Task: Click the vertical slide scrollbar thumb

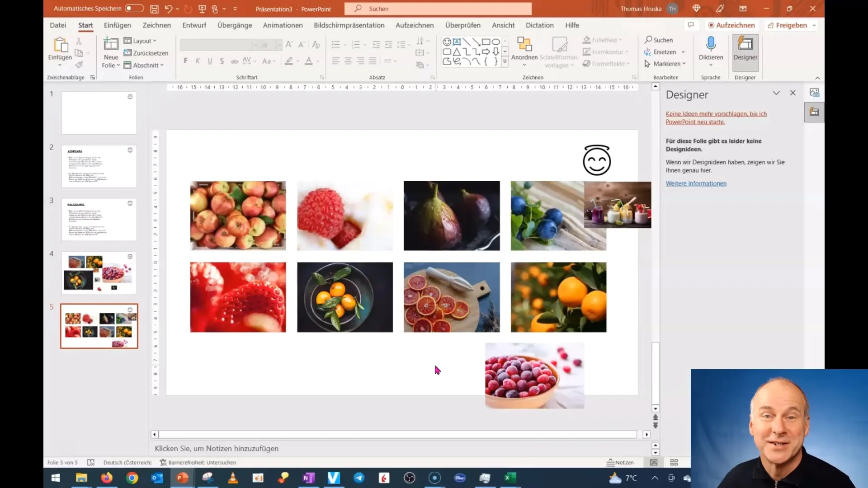Action: (x=655, y=373)
